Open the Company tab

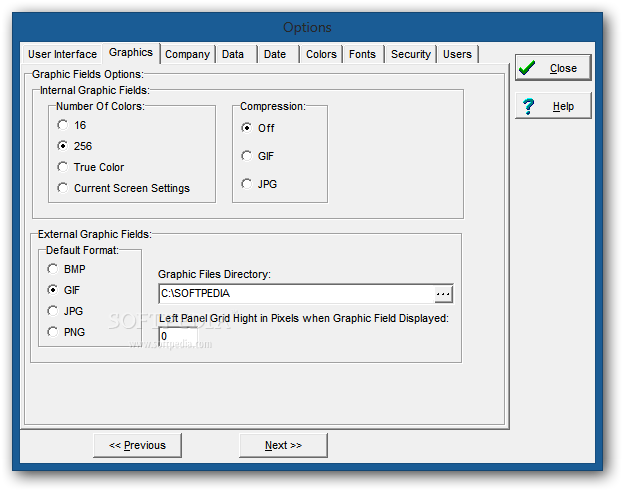188,54
